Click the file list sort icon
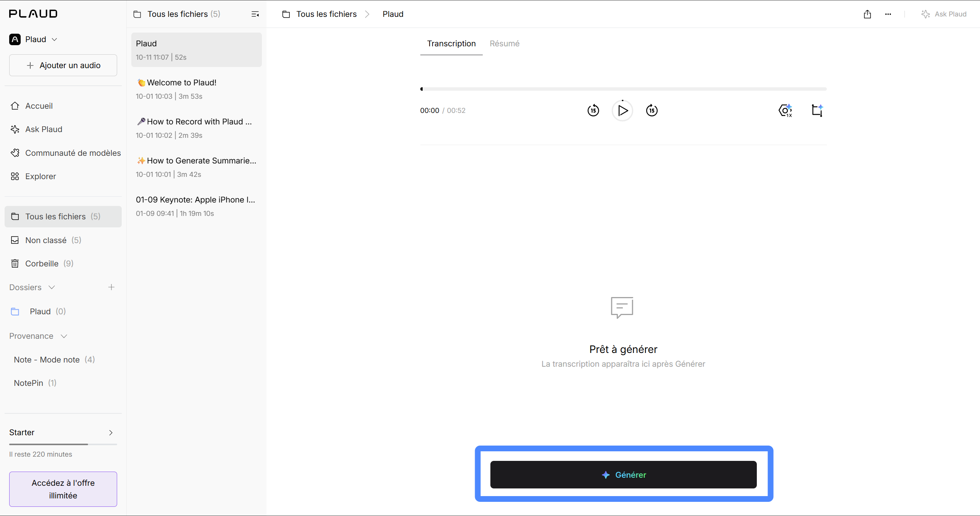The height and width of the screenshot is (516, 980). 255,14
